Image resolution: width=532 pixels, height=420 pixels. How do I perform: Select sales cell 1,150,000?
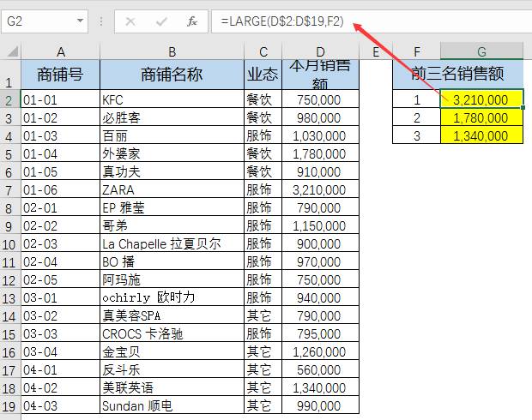(x=320, y=225)
